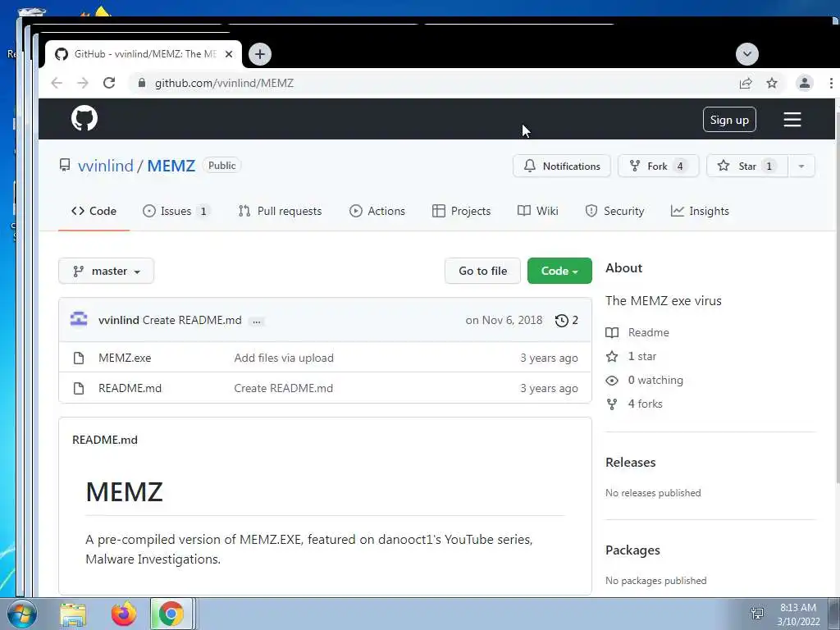Image resolution: width=840 pixels, height=630 pixels.
Task: Open the taskbar clock showing 8:13 AM
Action: [798, 614]
